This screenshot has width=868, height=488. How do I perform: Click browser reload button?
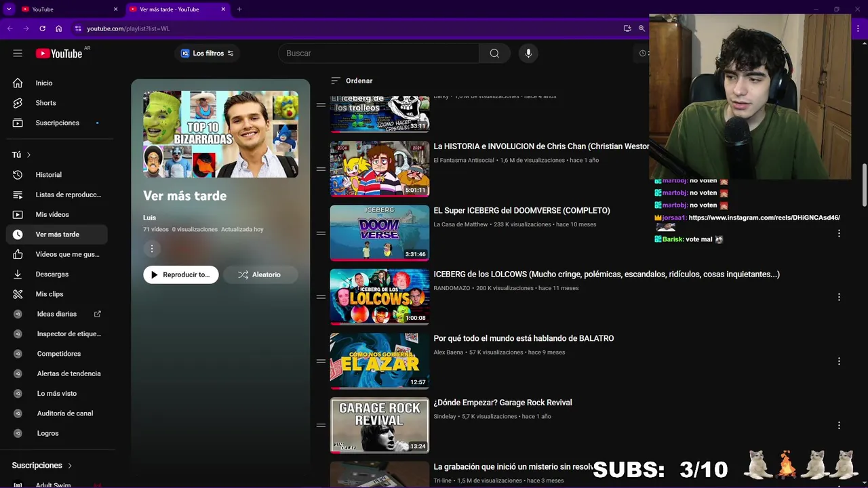click(x=42, y=28)
